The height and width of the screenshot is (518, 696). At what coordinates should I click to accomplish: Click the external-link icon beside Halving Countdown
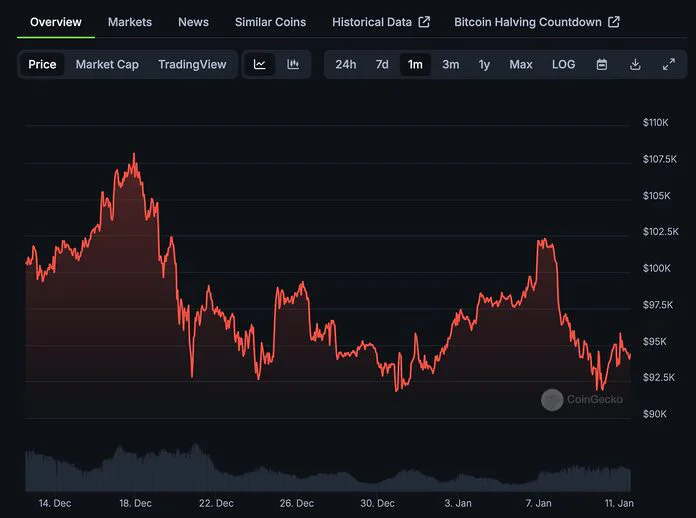tap(614, 22)
